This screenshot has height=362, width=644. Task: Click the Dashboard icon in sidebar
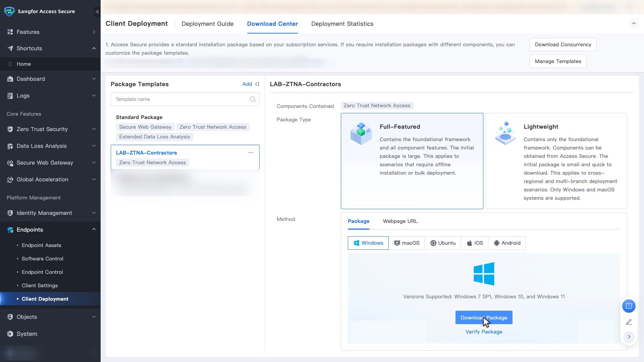tap(10, 79)
